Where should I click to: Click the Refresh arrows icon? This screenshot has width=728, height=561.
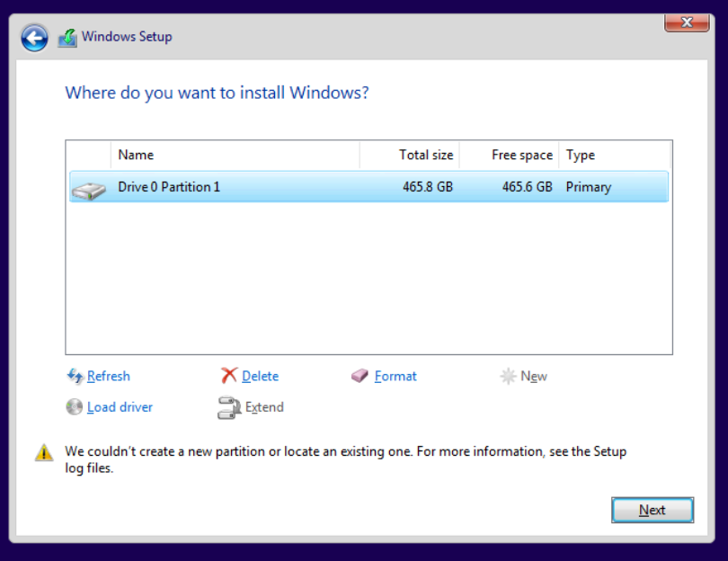(75, 376)
